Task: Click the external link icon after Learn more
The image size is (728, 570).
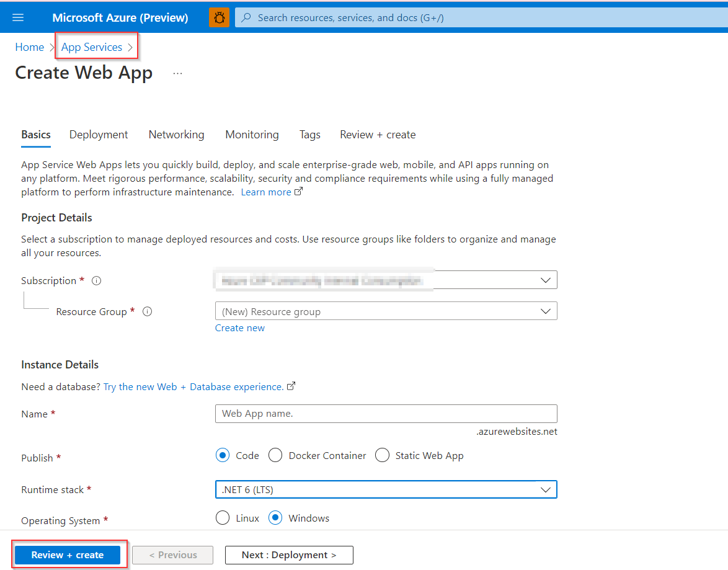Action: (298, 192)
